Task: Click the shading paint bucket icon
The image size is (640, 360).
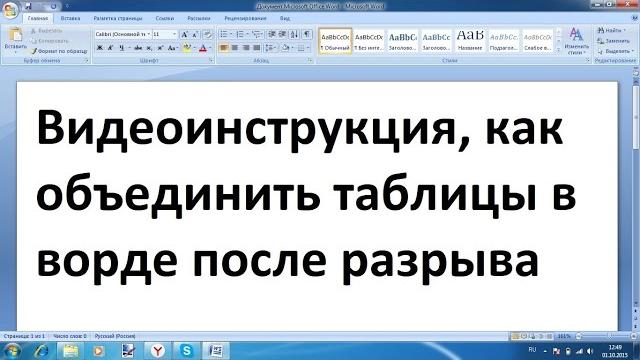Action: [x=285, y=48]
